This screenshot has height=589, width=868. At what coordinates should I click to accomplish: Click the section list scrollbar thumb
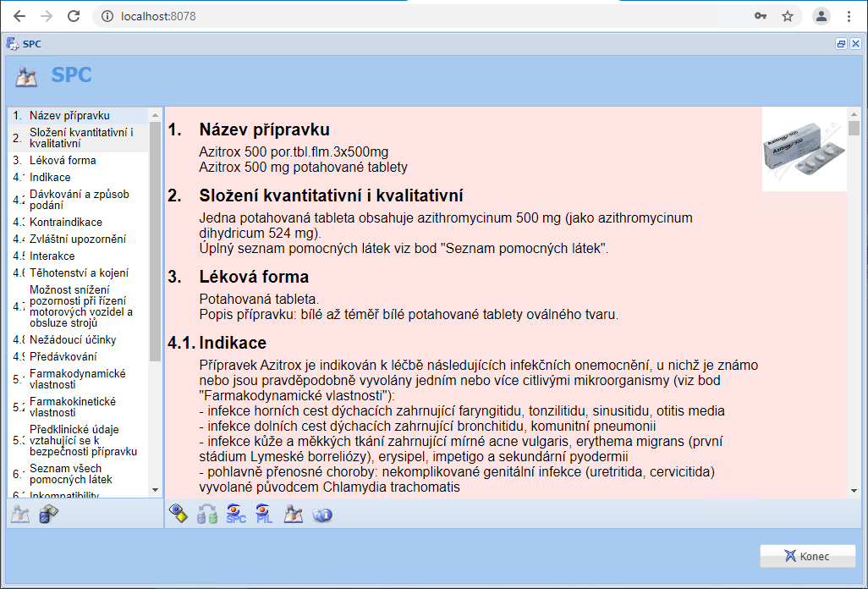tap(155, 242)
